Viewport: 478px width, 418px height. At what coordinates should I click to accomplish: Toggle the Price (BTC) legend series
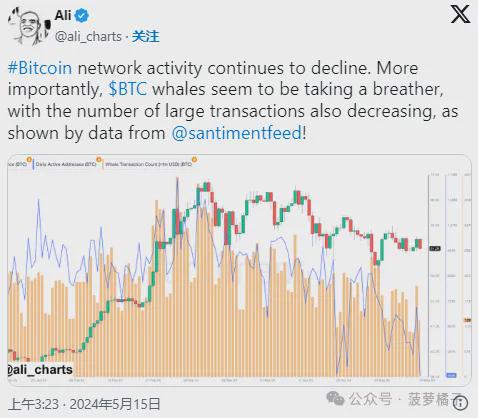[x=17, y=164]
